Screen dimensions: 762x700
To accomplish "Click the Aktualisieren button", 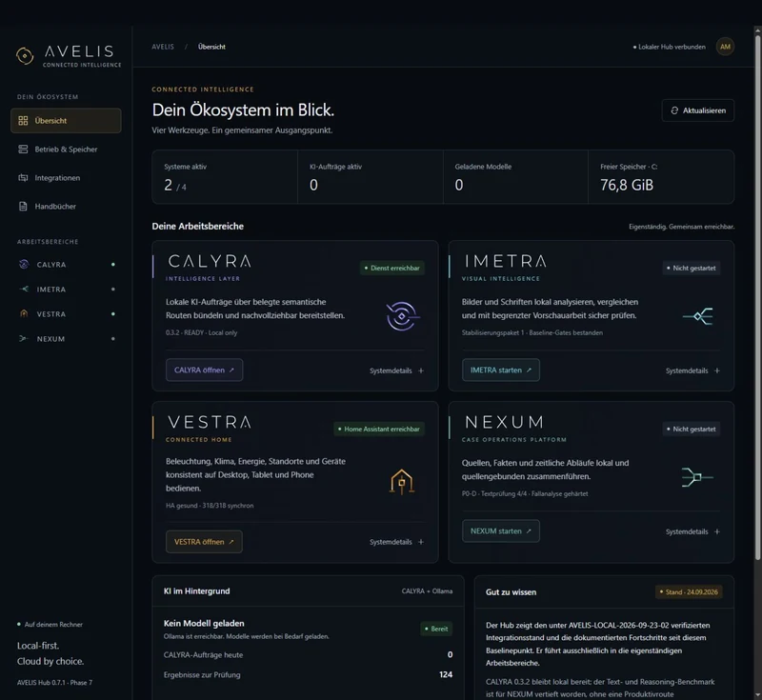I will click(x=698, y=110).
